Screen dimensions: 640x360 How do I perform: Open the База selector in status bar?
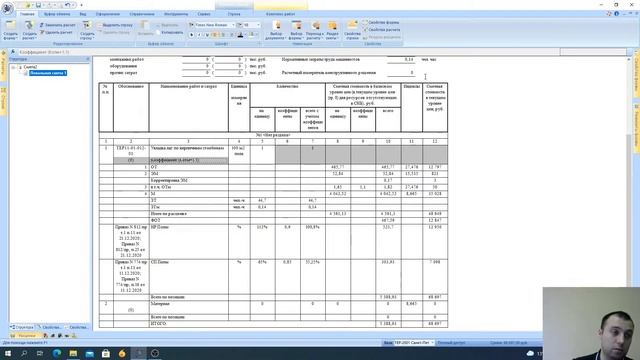pyautogui.click(x=413, y=343)
